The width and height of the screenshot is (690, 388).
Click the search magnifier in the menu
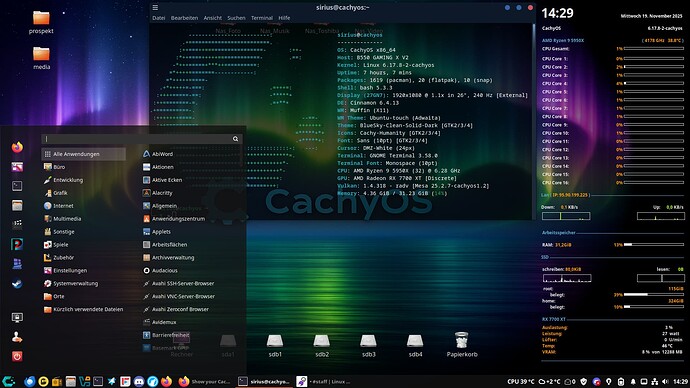(x=235, y=139)
